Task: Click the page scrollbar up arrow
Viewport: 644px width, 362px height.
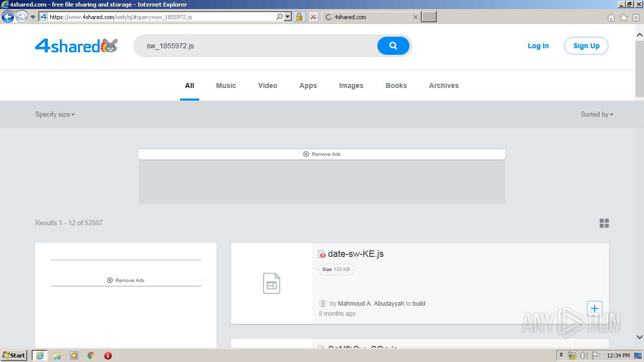Action: (639, 35)
